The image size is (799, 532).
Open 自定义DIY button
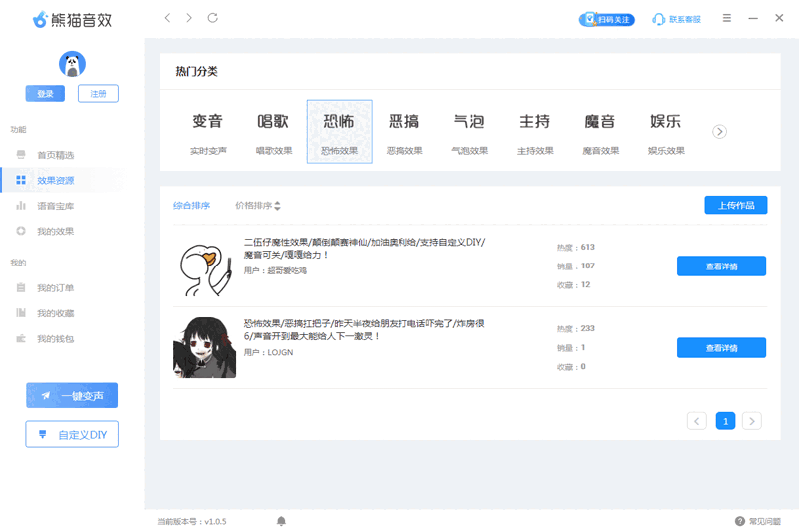(x=72, y=434)
